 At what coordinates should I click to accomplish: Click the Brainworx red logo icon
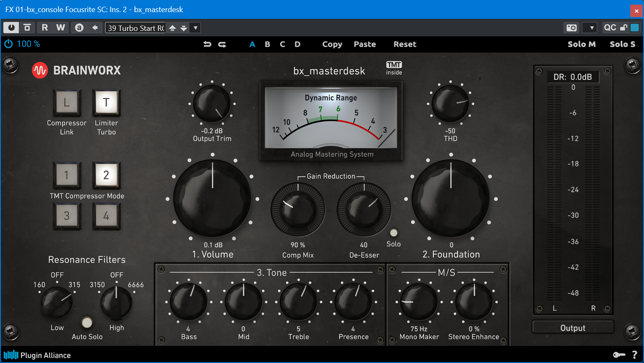(40, 70)
